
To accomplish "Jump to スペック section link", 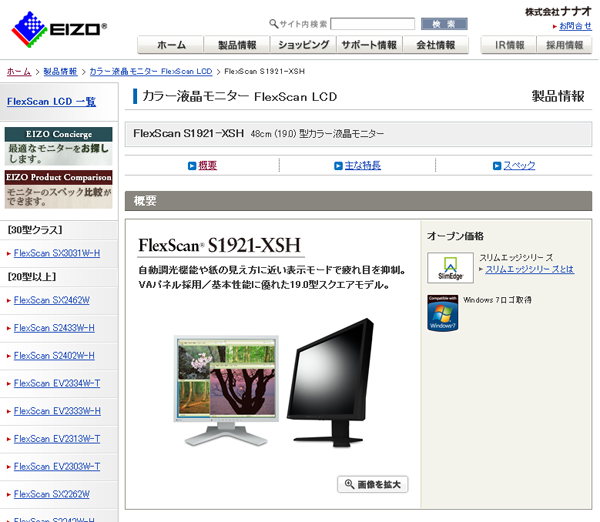I will (x=518, y=165).
